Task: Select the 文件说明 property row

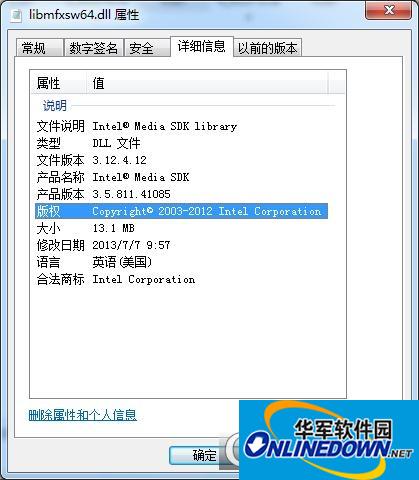Action: click(x=181, y=126)
